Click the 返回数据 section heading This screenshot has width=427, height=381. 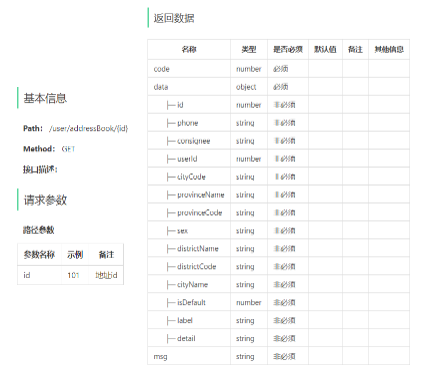pyautogui.click(x=174, y=18)
